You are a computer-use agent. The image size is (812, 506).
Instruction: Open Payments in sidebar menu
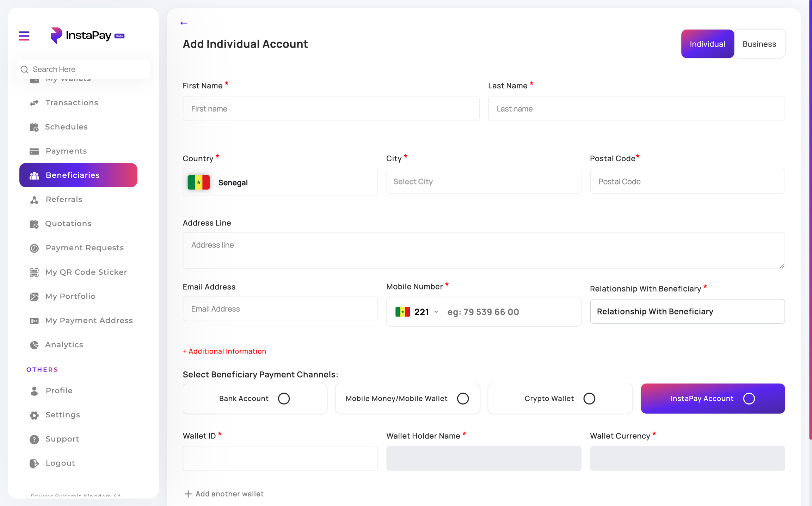coord(66,151)
